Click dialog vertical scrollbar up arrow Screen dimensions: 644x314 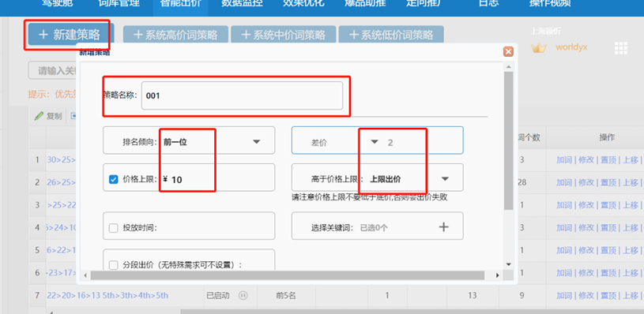(508, 66)
